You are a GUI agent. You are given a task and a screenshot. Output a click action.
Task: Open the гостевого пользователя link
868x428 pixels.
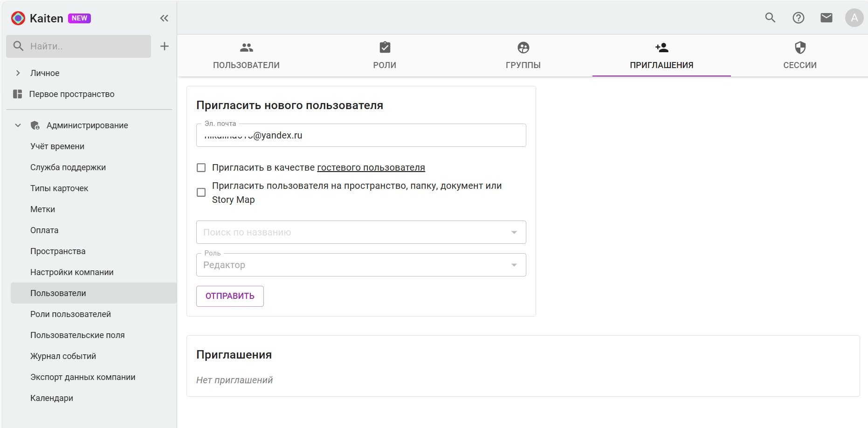(371, 167)
